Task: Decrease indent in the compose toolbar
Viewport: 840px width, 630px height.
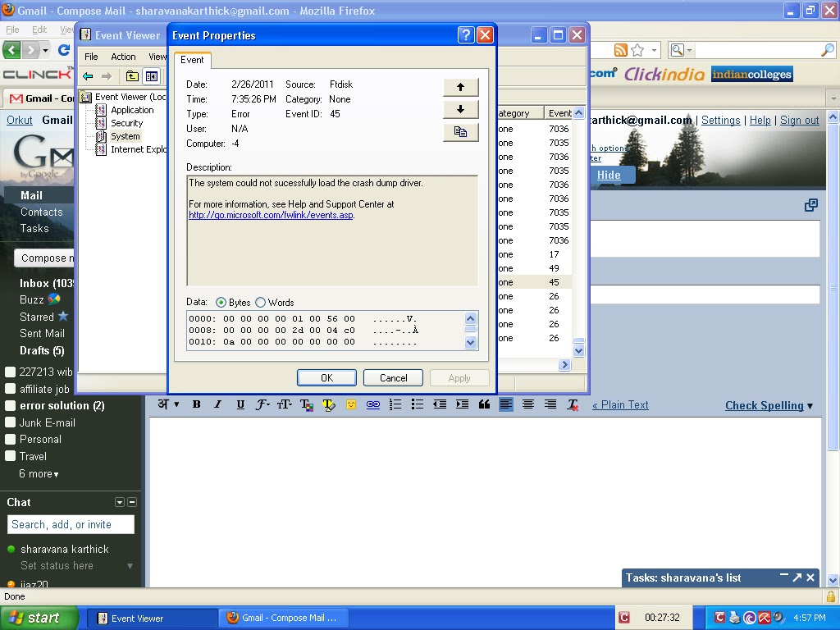Action: [x=440, y=404]
